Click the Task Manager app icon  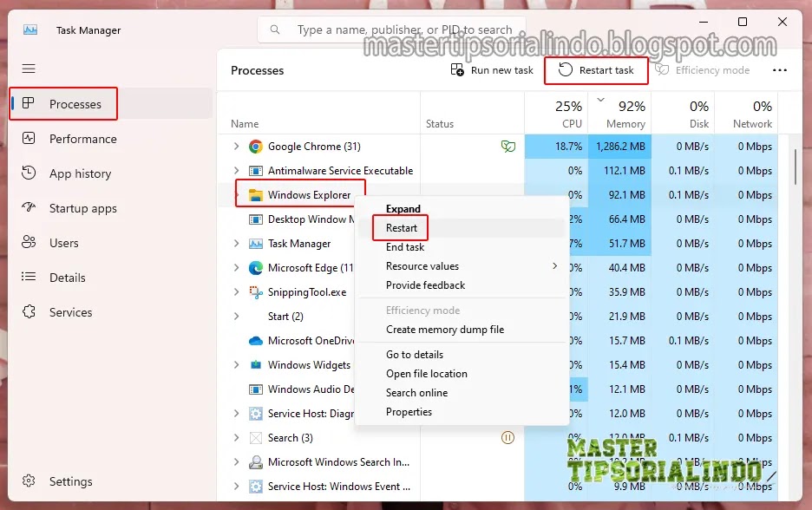[x=30, y=30]
